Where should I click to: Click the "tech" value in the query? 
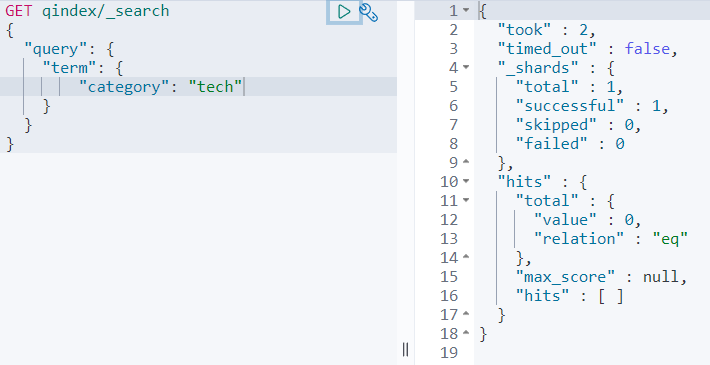pos(215,87)
